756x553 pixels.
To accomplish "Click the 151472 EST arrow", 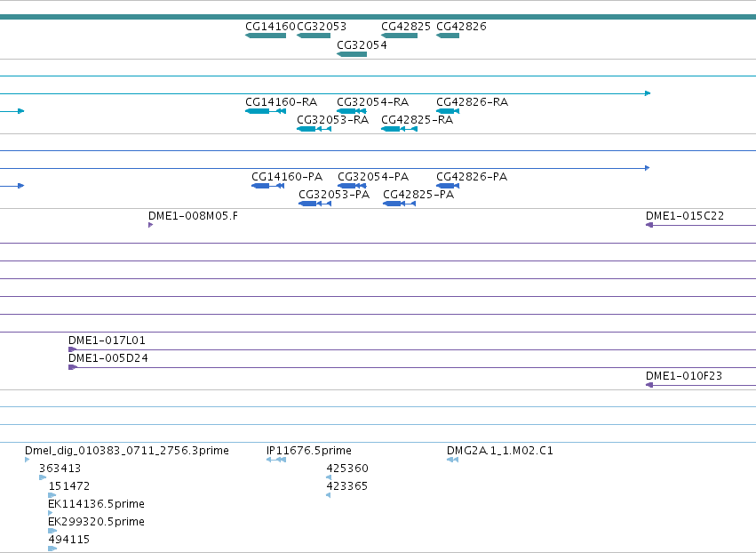I will [x=52, y=495].
